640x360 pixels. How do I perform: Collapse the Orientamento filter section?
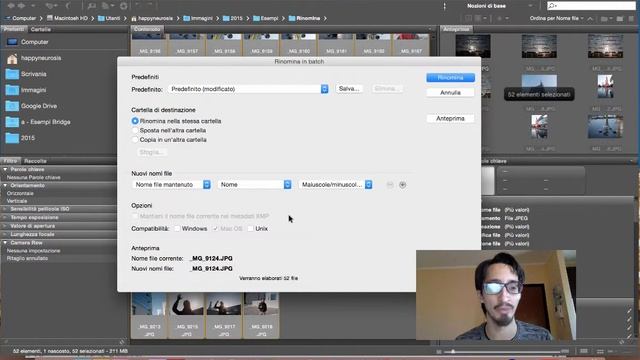point(5,185)
